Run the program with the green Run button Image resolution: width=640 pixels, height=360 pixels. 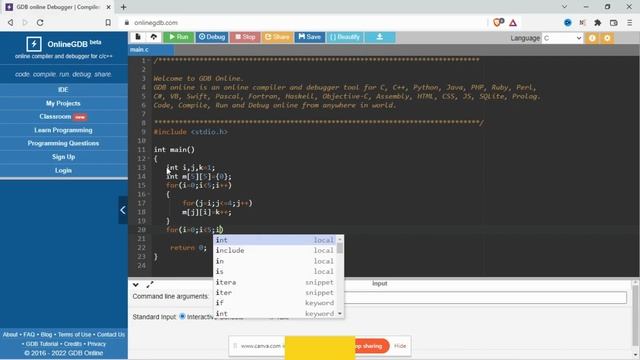coord(179,37)
